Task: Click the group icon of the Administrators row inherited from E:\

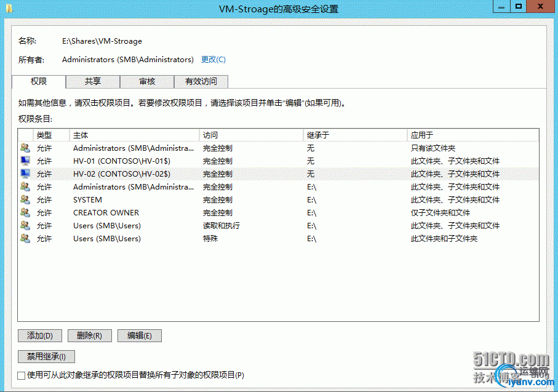Action: 25,186
